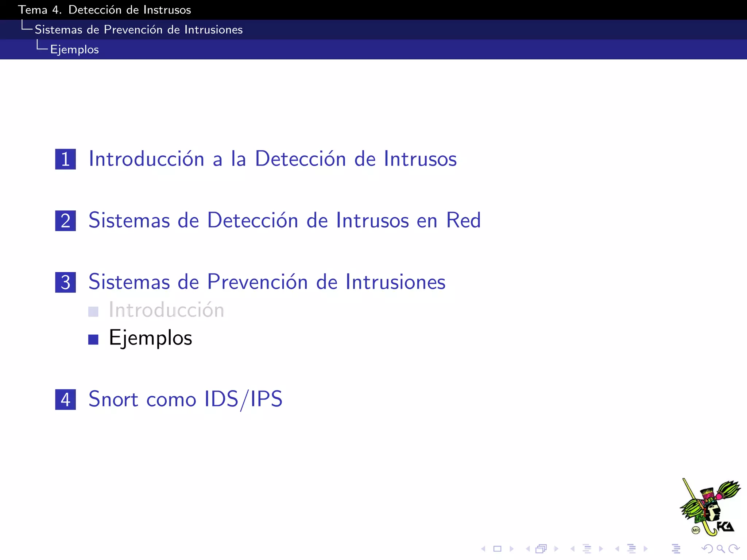Click the magnifier search icon
This screenshot has height=560, width=747.
720,549
